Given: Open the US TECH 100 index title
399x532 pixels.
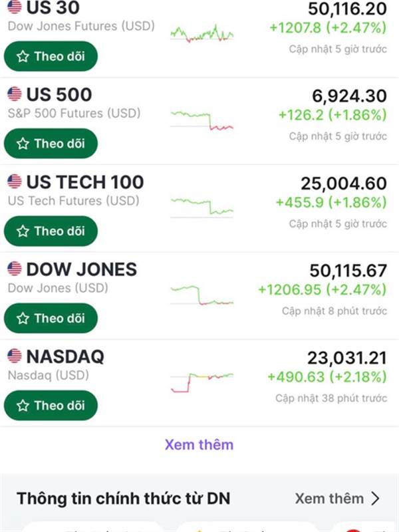Looking at the screenshot, I should pos(84,182).
